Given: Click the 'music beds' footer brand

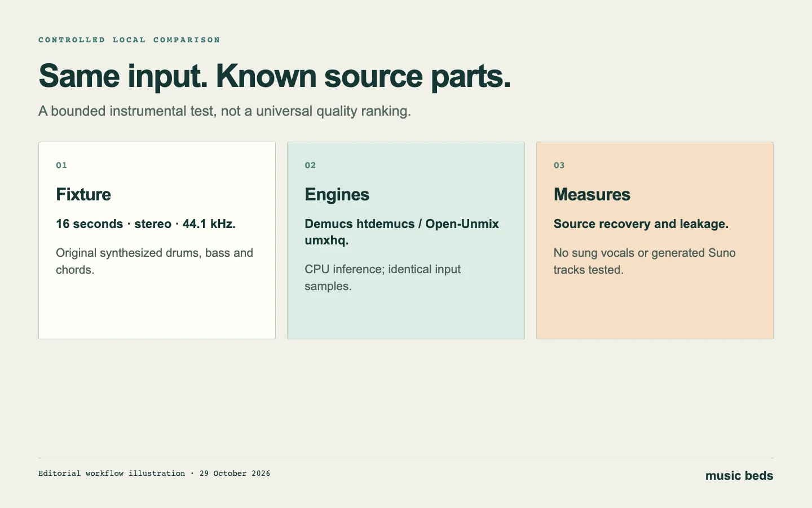Looking at the screenshot, I should (x=739, y=476).
